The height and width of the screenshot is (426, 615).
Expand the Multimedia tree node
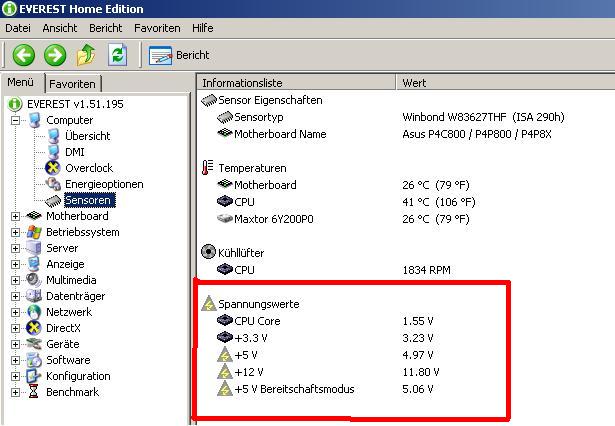coord(15,280)
